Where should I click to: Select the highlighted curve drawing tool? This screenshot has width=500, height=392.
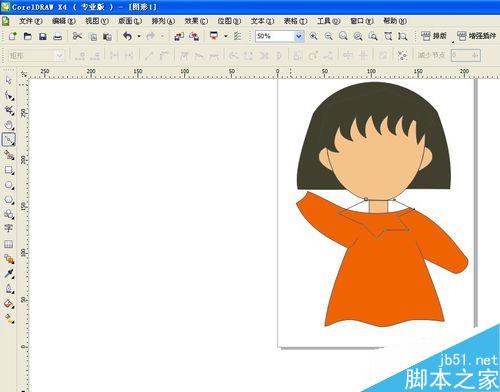pos(9,140)
